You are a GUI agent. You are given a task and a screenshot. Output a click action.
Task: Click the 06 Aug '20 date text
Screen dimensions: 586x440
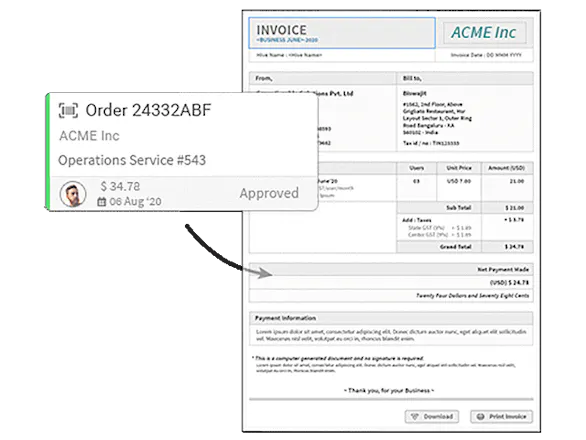[135, 202]
